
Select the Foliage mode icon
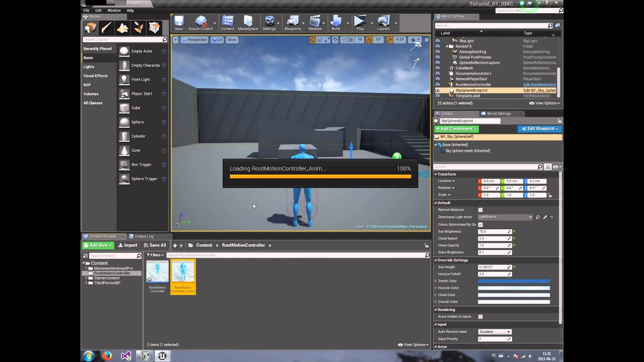tap(138, 28)
